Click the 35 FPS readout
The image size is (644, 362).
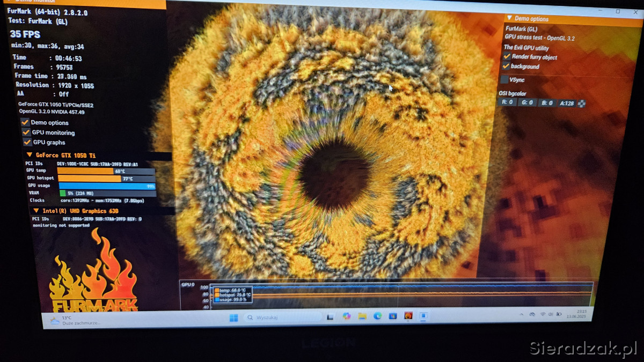pyautogui.click(x=25, y=35)
